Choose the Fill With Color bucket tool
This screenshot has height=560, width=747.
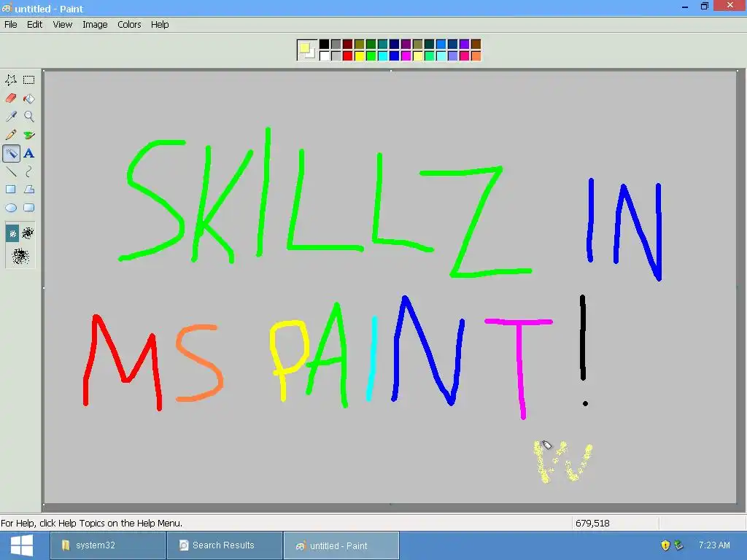click(29, 98)
